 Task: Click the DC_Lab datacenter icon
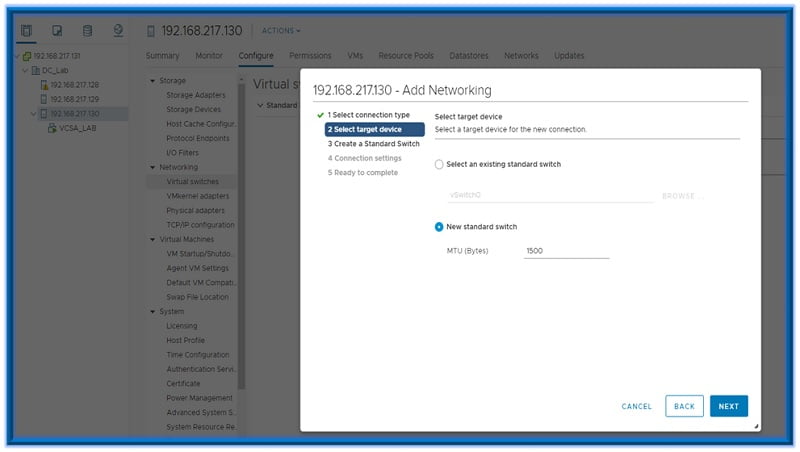35,70
